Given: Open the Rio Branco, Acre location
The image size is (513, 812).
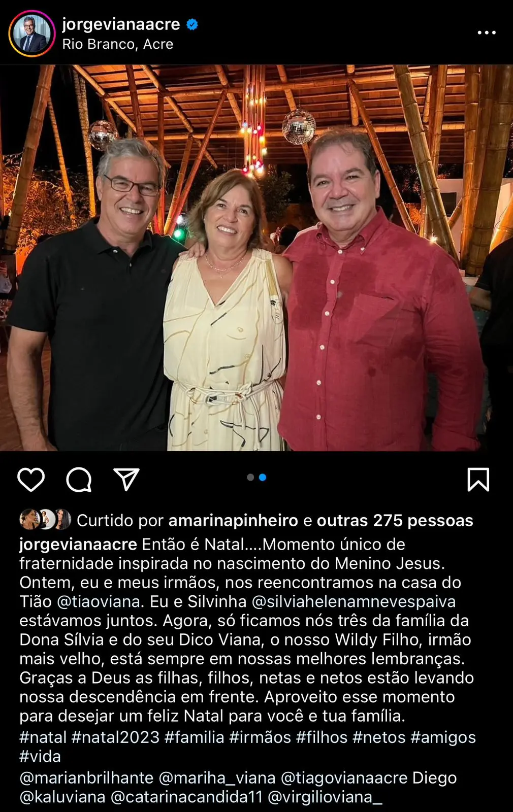Looking at the screenshot, I should 118,45.
